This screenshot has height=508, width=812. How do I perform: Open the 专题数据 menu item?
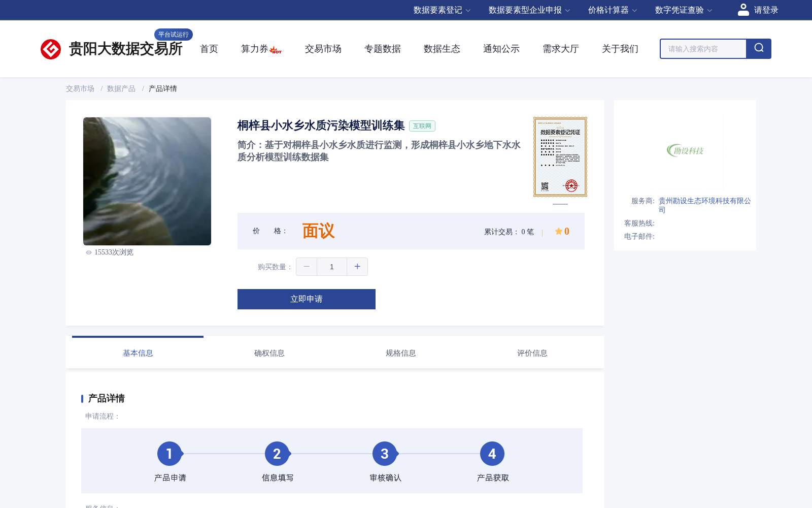click(383, 49)
